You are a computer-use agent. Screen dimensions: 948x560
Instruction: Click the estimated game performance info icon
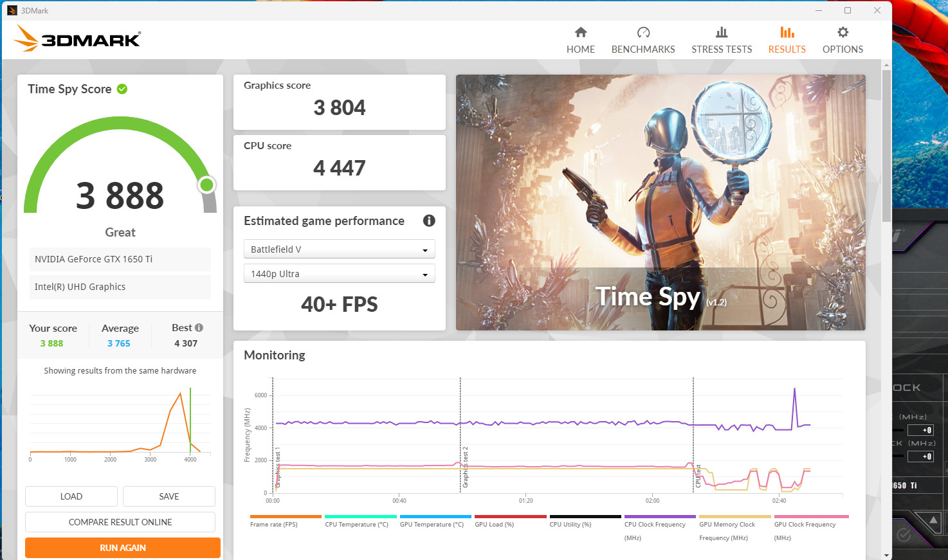click(x=429, y=221)
